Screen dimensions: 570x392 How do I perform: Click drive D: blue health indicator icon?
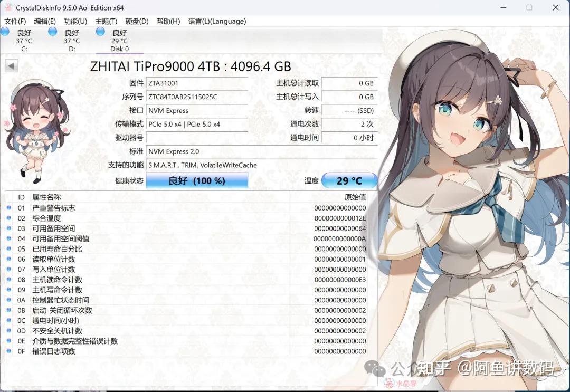[52, 32]
